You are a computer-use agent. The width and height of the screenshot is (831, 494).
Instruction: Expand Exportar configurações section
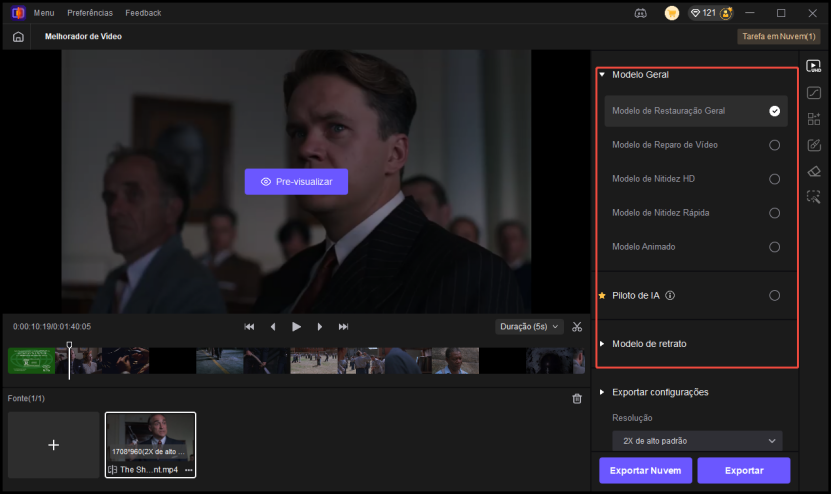[x=602, y=392]
